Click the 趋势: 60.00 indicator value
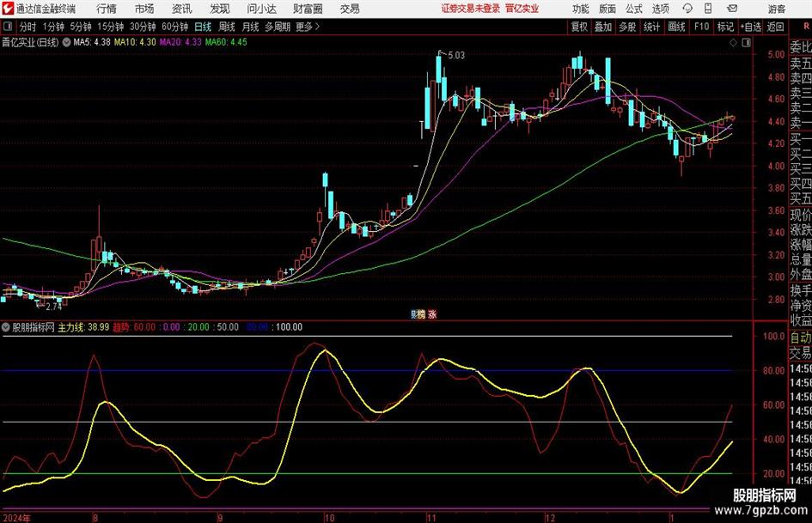 click(x=134, y=327)
